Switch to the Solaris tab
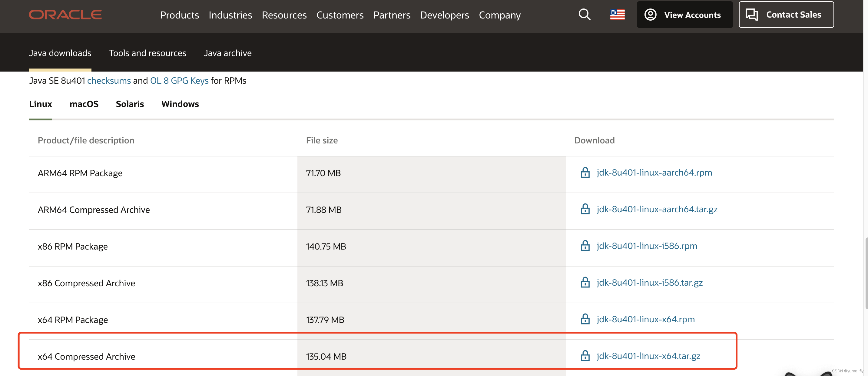The height and width of the screenshot is (376, 868). [130, 104]
